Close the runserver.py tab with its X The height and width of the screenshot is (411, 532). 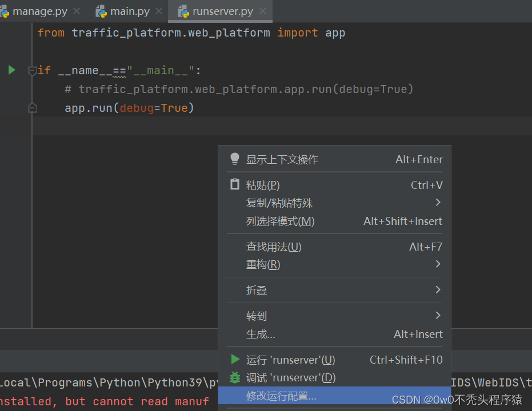point(262,10)
